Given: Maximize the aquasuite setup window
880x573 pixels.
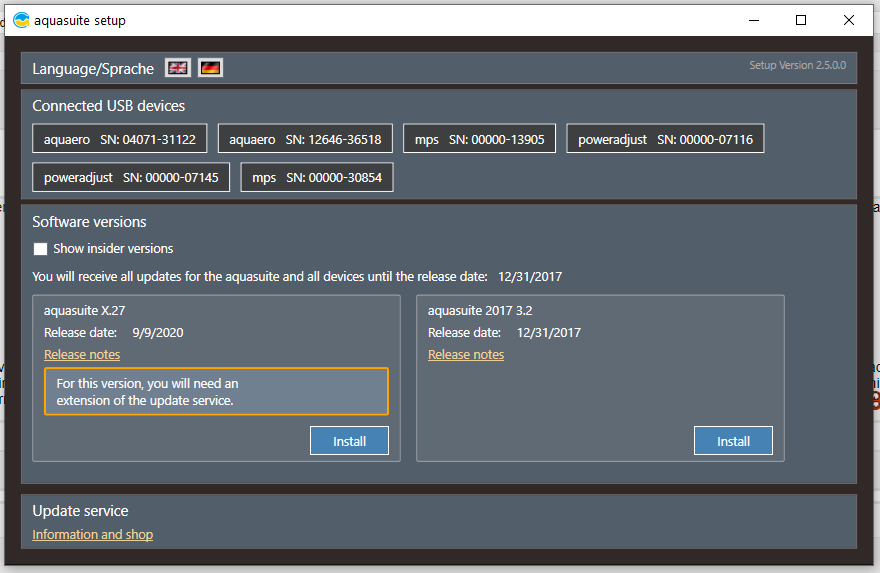Looking at the screenshot, I should point(801,20).
